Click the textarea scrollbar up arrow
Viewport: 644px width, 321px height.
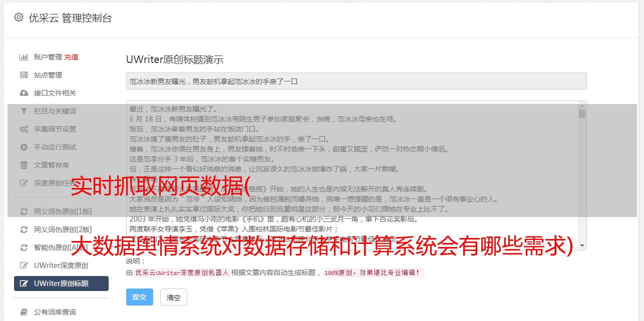tap(582, 105)
